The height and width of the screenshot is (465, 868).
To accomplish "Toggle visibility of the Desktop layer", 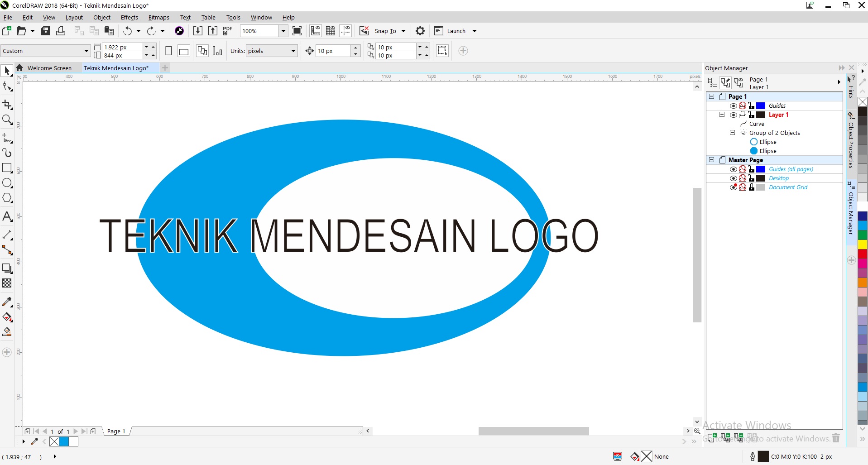I will tap(734, 178).
